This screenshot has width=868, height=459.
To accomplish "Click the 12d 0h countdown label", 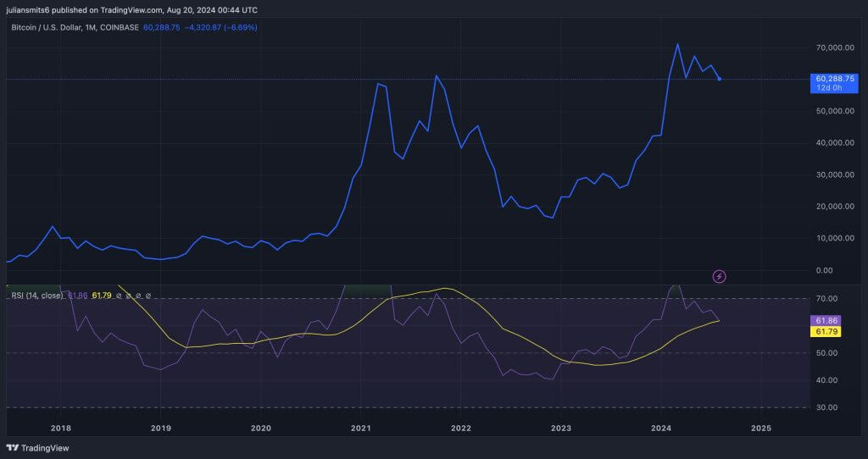I will pyautogui.click(x=829, y=88).
